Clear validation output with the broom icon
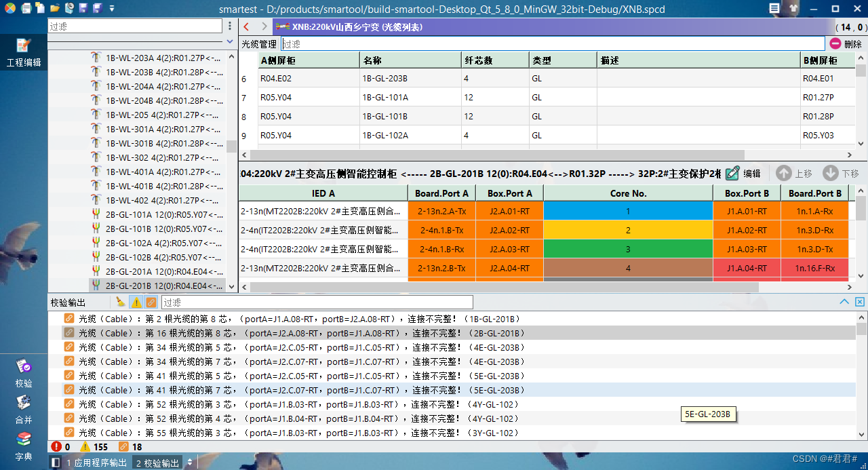 coord(121,302)
